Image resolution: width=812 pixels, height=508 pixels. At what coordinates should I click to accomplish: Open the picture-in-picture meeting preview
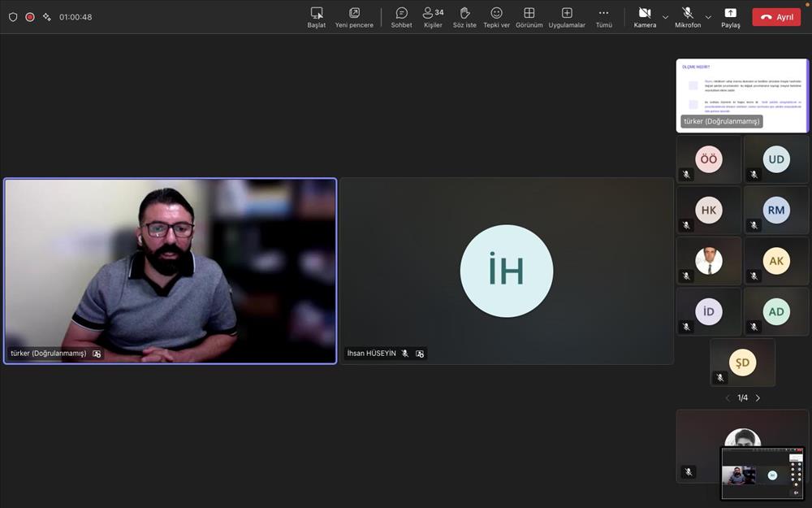(762, 473)
